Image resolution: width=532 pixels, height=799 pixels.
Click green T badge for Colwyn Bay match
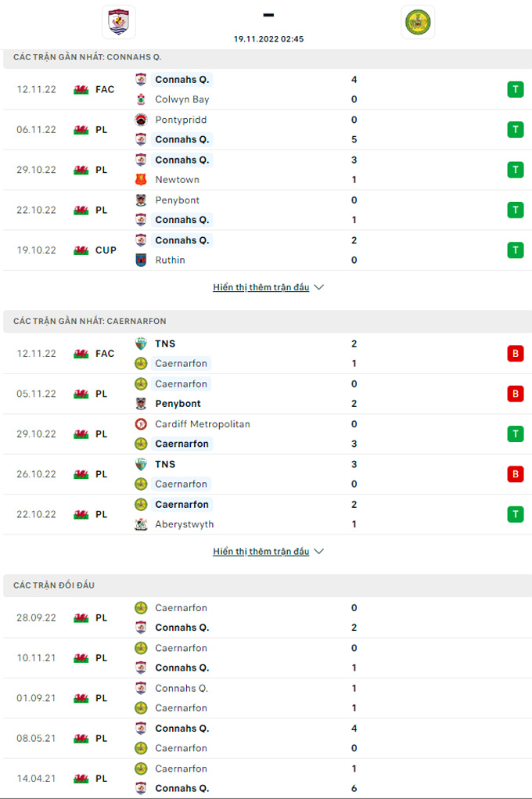[x=516, y=89]
